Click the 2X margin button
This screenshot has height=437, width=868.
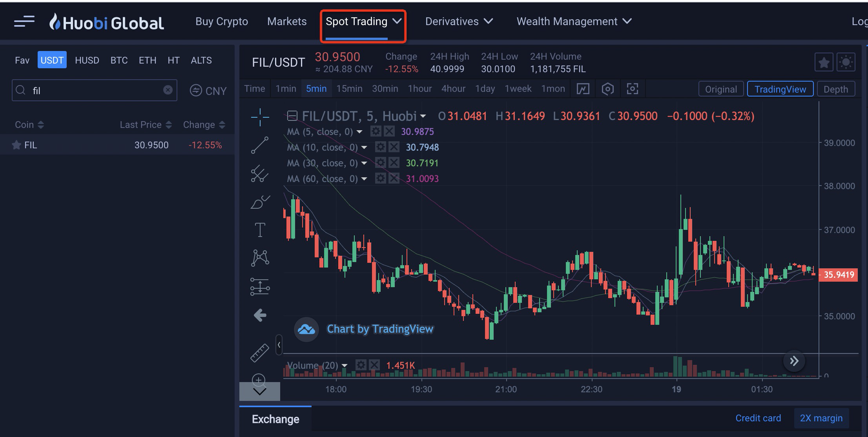pyautogui.click(x=821, y=418)
